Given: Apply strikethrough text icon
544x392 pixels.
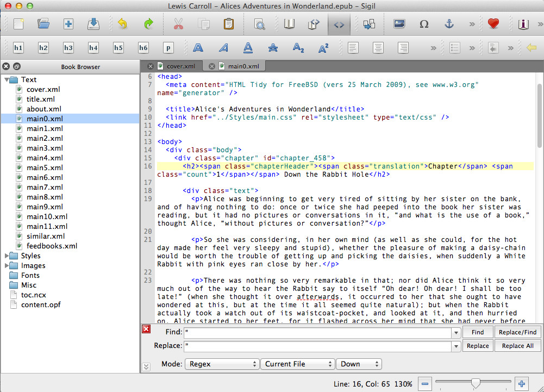Looking at the screenshot, I should (273, 48).
